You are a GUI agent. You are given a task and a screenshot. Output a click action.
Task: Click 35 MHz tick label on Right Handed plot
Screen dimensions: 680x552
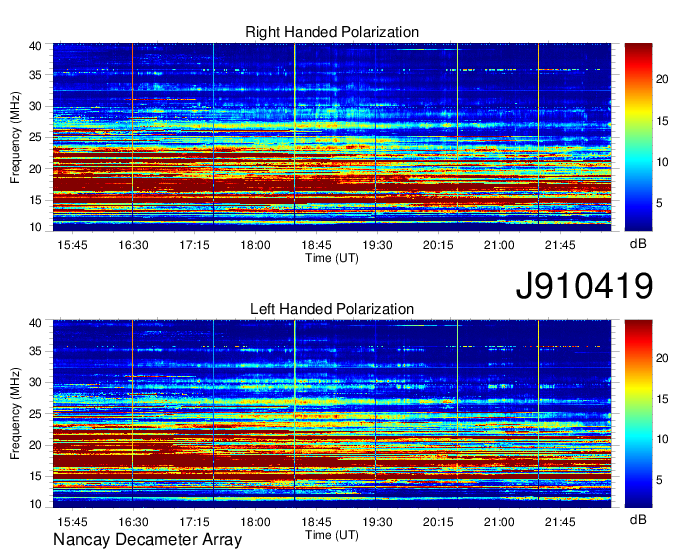pos(35,75)
